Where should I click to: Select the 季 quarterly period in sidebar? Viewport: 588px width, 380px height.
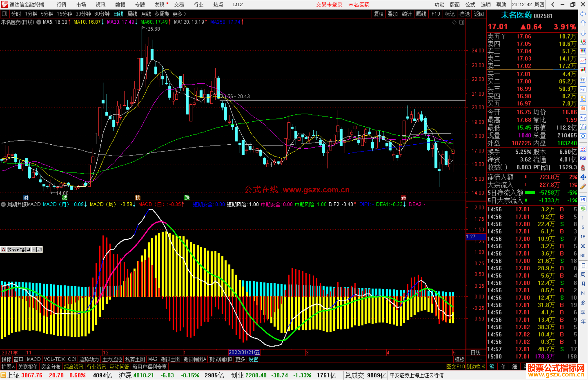583,312
